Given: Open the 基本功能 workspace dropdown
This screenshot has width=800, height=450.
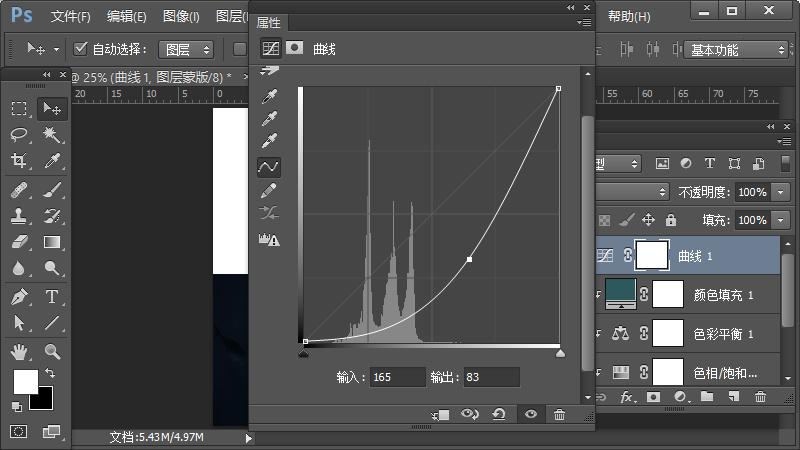Looking at the screenshot, I should pyautogui.click(x=736, y=49).
